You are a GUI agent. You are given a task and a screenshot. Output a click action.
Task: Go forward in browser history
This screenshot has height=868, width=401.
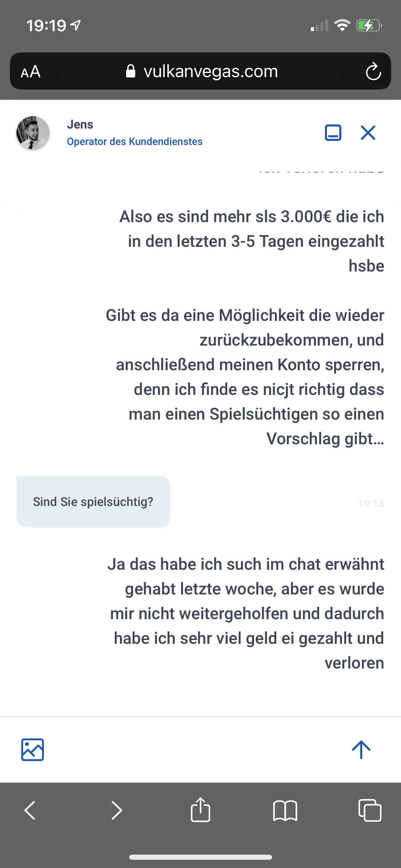pos(117,810)
